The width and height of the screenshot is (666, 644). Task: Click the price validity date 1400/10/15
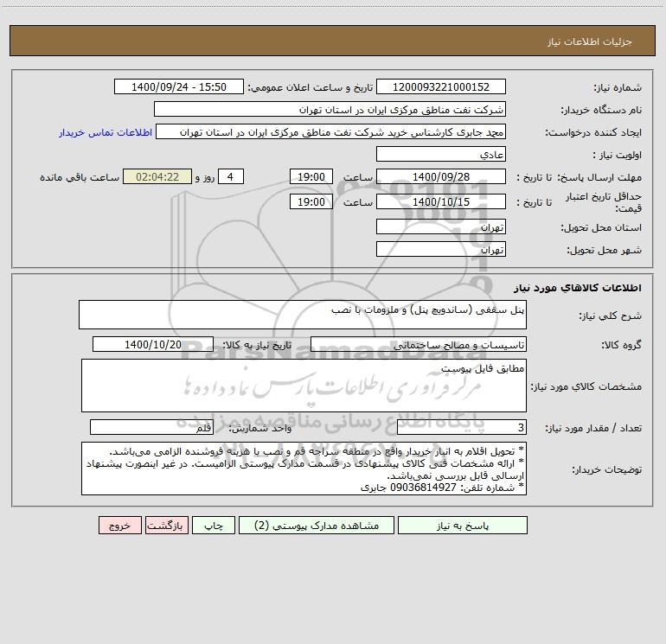click(441, 201)
